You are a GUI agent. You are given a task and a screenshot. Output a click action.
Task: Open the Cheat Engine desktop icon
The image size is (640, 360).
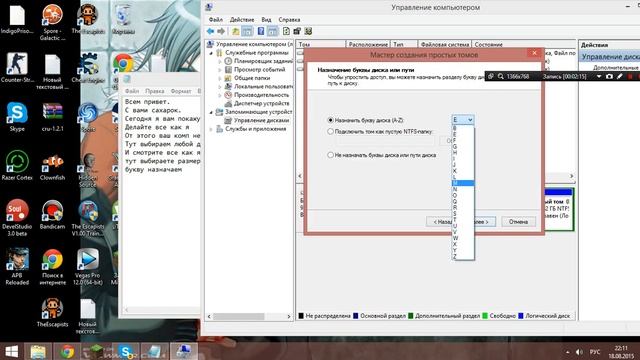[89, 67]
